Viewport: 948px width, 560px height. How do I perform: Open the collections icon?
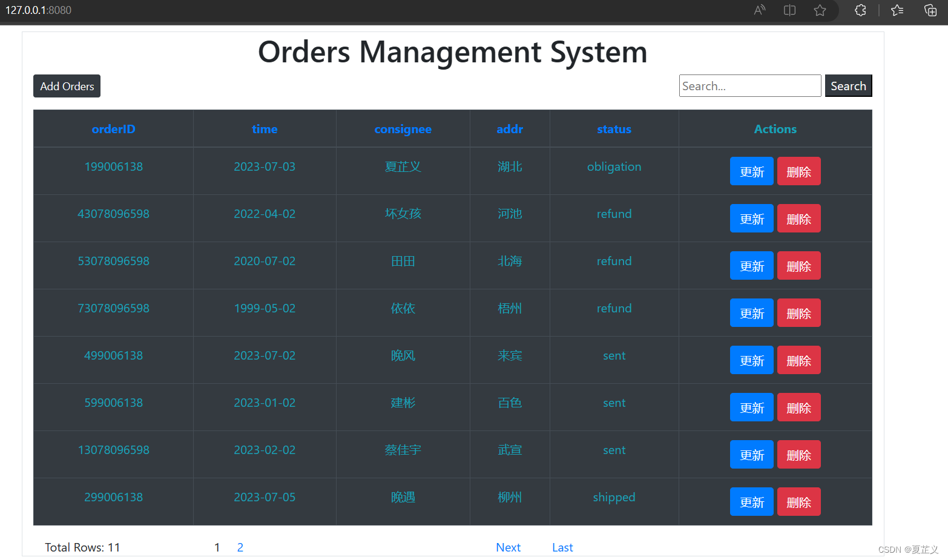[x=930, y=10]
